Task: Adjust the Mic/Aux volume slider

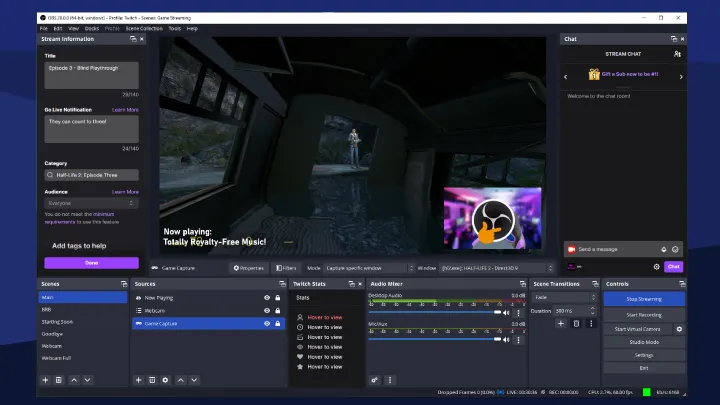Action: coord(496,339)
